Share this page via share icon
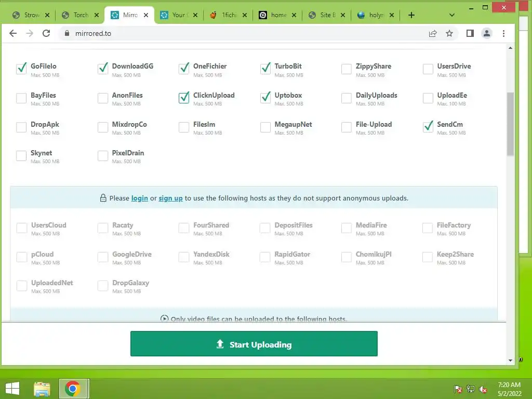 pos(433,33)
